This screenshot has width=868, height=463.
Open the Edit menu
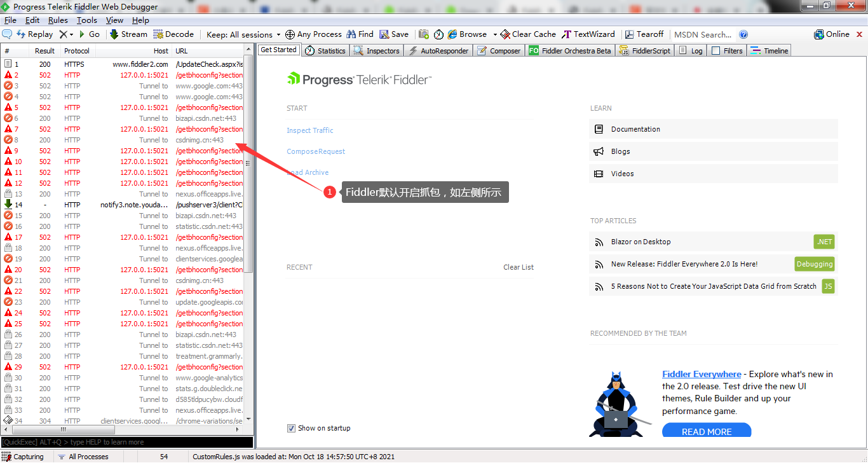(x=32, y=20)
